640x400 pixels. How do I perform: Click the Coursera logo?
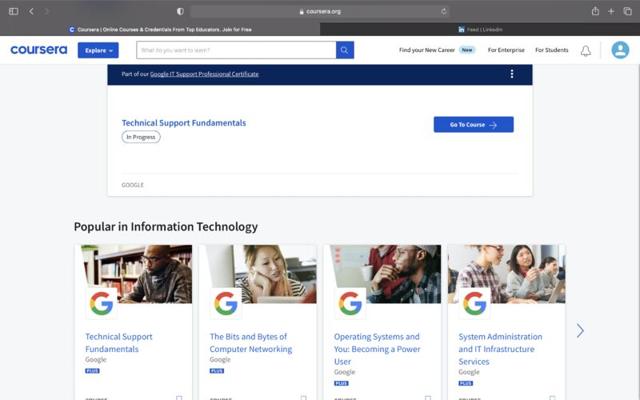tap(39, 50)
